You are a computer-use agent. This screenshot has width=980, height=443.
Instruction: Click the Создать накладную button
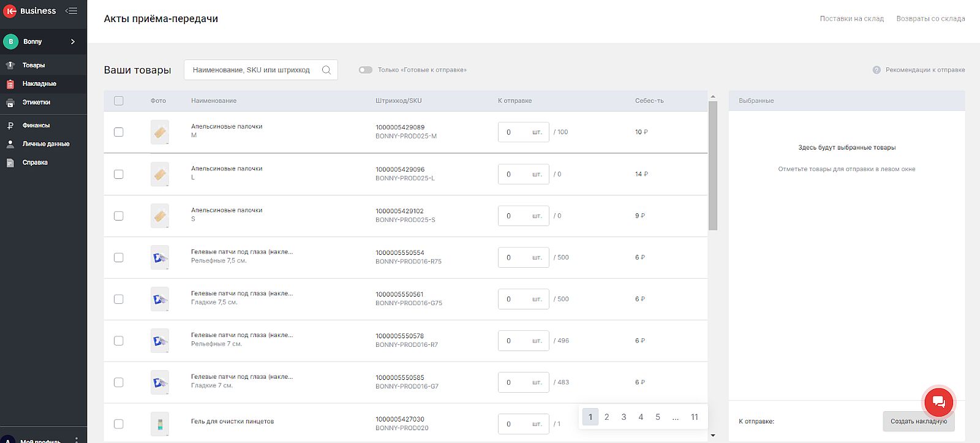point(919,422)
